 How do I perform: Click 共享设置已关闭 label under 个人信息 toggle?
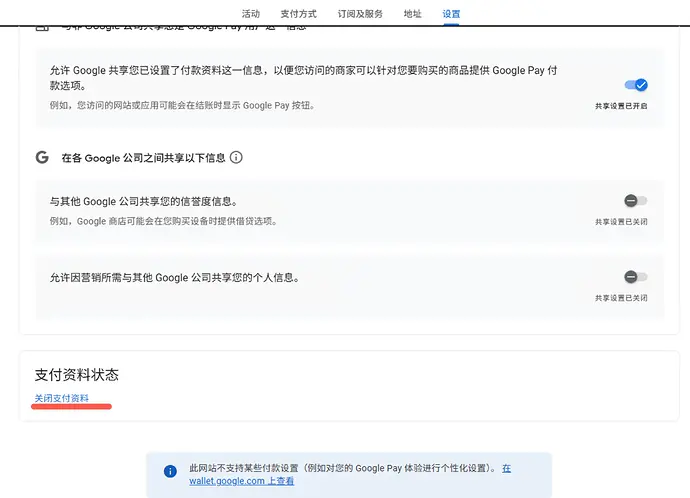coord(621,298)
